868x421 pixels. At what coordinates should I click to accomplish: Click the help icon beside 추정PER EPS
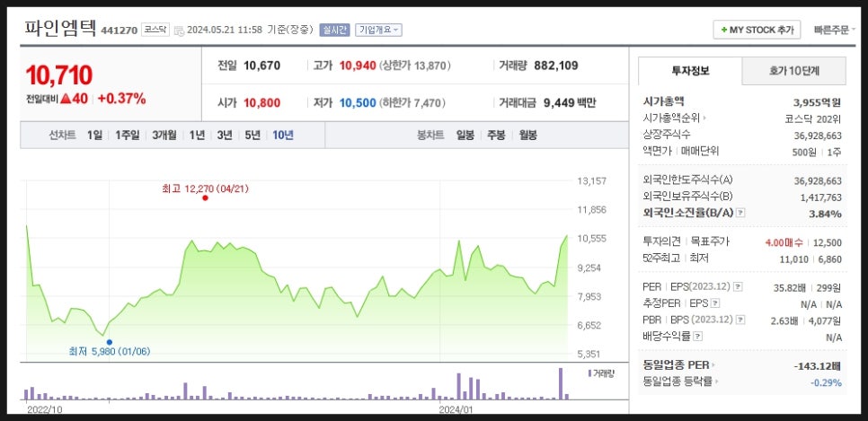click(x=716, y=303)
